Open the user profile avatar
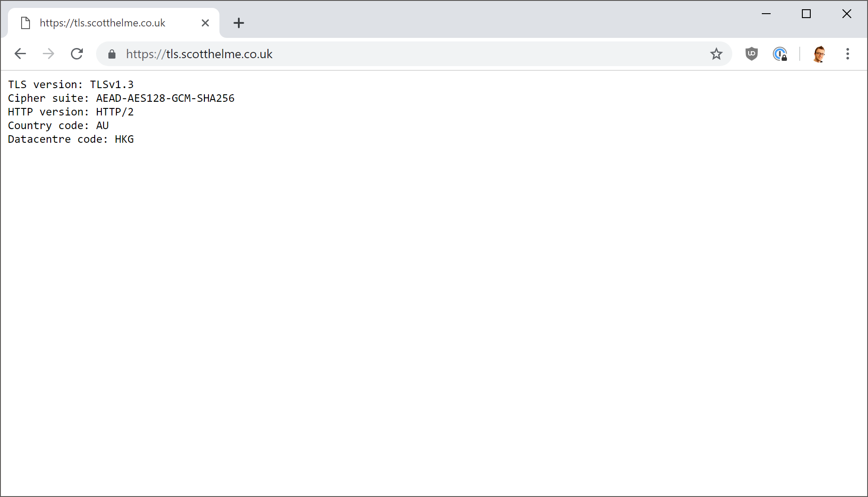Viewport: 868px width, 497px height. click(819, 54)
